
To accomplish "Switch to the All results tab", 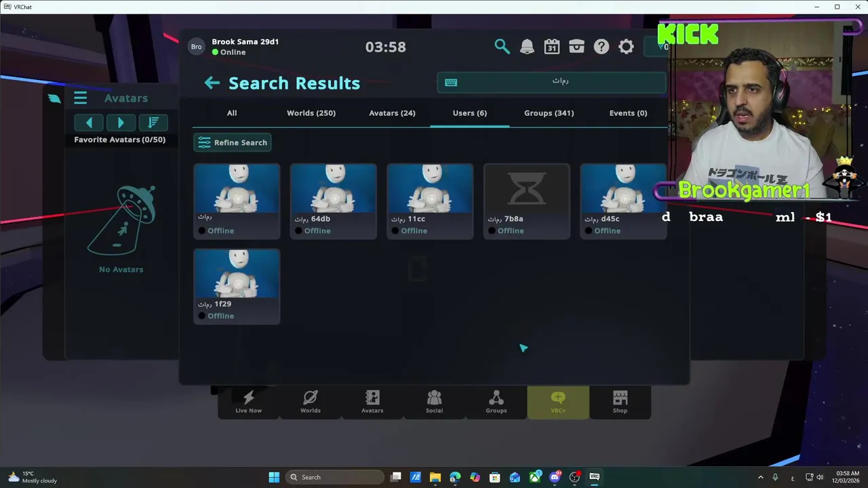I will coord(232,113).
